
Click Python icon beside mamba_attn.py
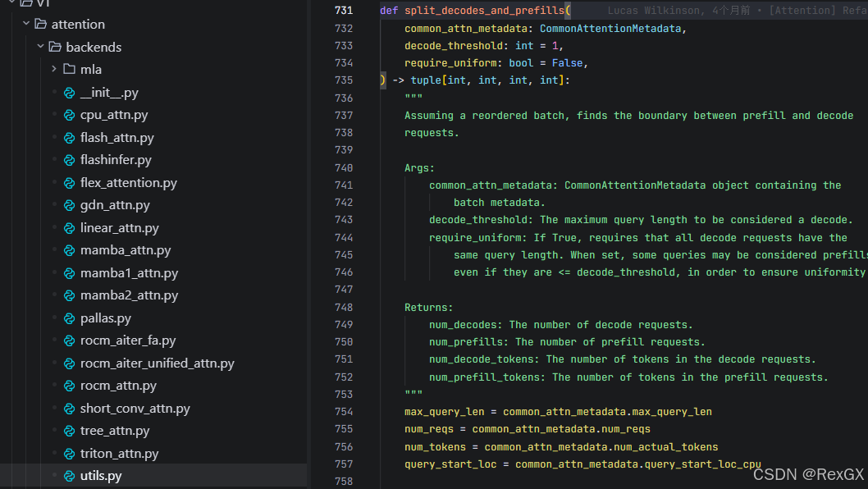click(x=69, y=250)
